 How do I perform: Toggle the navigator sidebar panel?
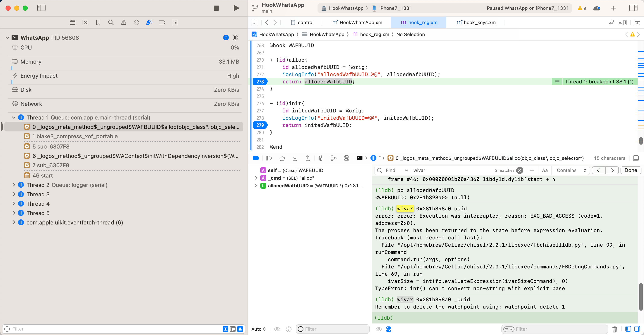41,8
